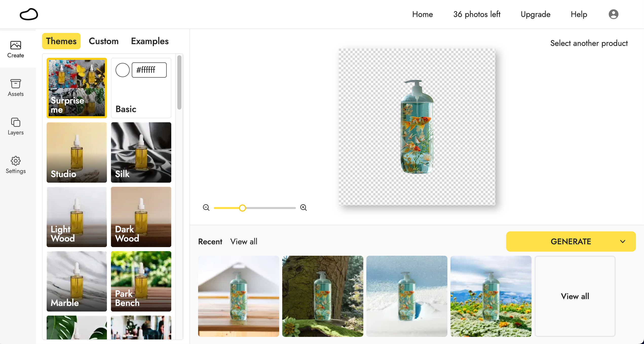This screenshot has width=644, height=344.
Task: Open the Assets panel
Action: point(16,88)
